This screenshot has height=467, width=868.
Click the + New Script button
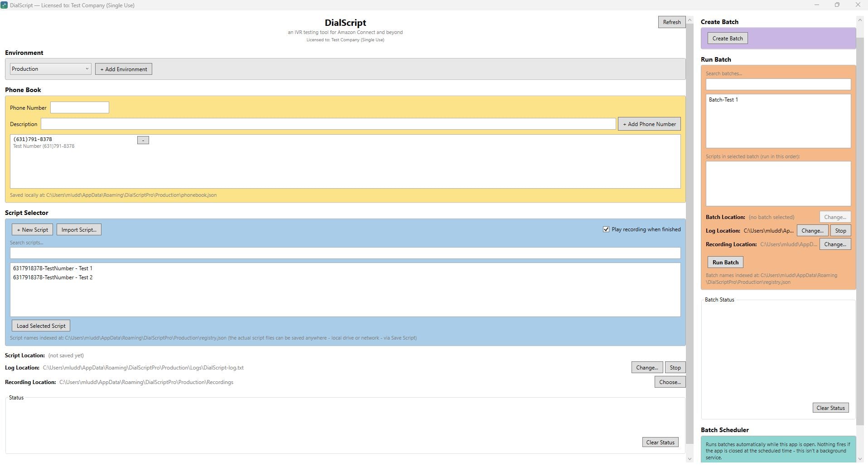32,230
